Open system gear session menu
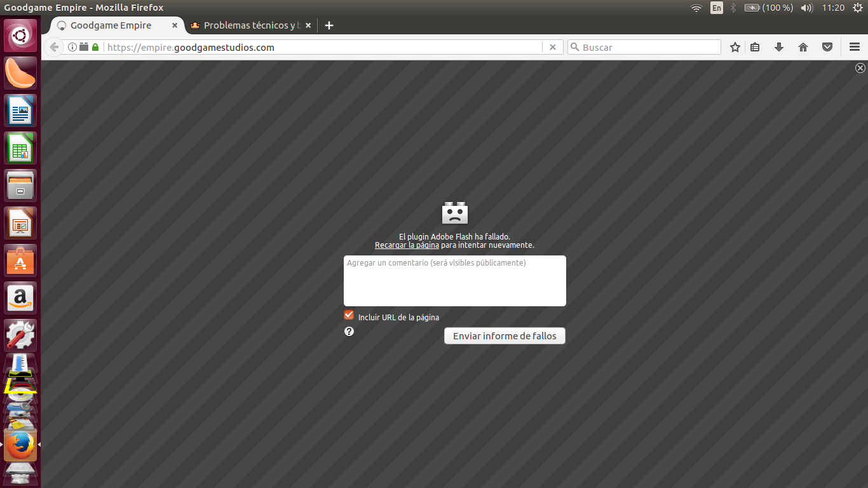Viewport: 868px width, 488px height. (858, 8)
